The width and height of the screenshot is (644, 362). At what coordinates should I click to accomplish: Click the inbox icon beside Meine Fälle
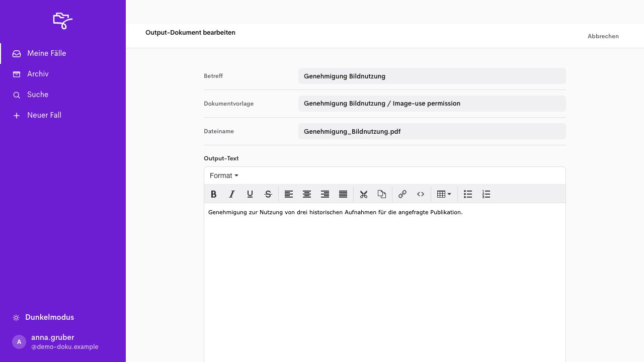point(17,53)
